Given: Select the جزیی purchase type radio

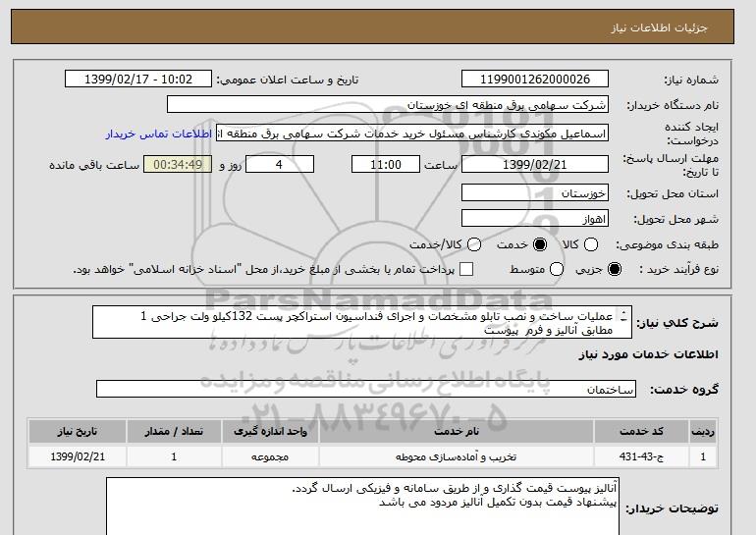Looking at the screenshot, I should (615, 269).
